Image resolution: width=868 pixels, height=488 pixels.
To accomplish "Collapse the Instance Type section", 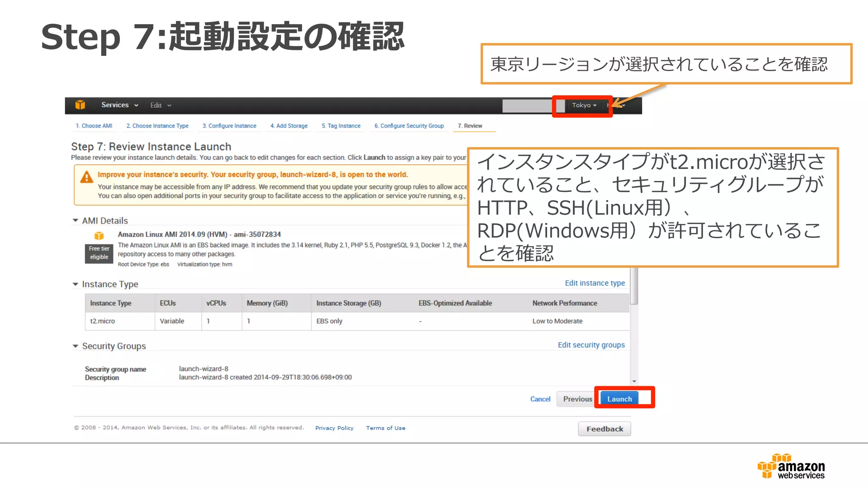I will pyautogui.click(x=75, y=284).
